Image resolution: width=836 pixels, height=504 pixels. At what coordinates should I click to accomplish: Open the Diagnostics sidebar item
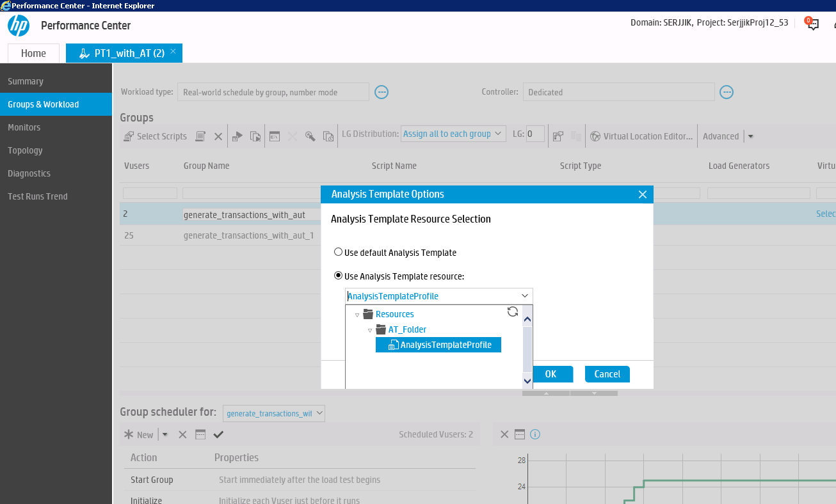(x=29, y=173)
